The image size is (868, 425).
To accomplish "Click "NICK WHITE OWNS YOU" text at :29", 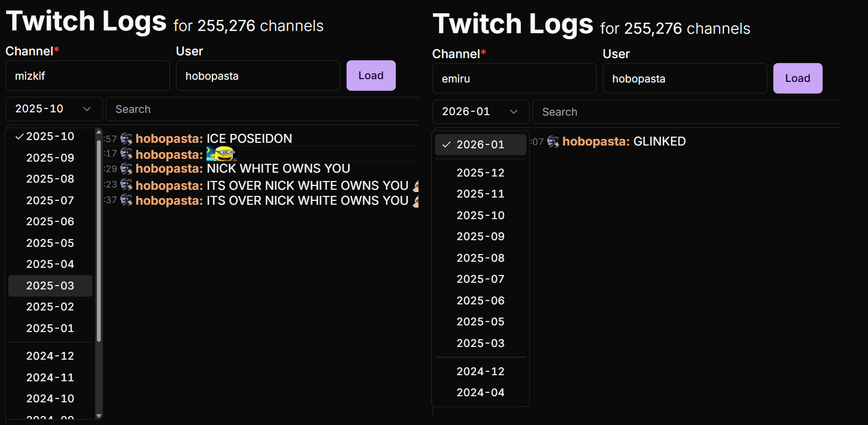I will [x=278, y=169].
